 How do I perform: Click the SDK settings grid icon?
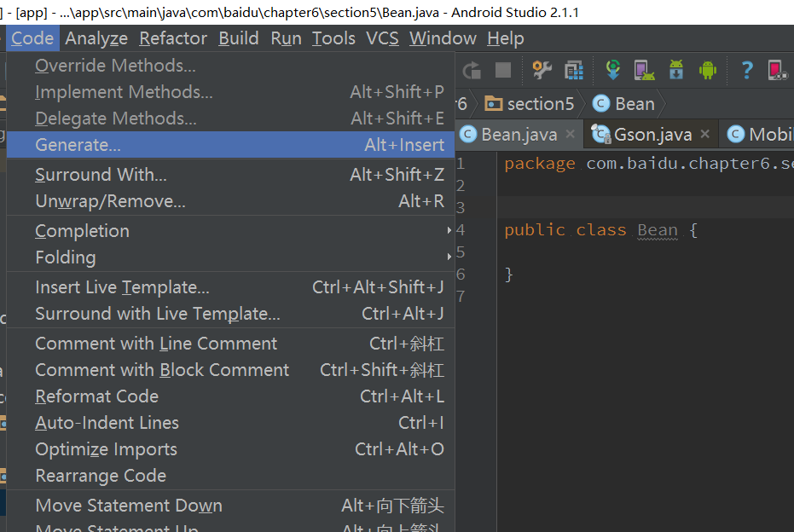tap(574, 70)
